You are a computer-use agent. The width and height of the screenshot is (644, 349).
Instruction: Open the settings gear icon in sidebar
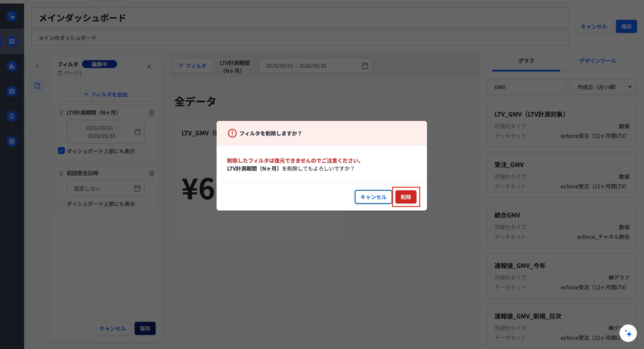coord(12,141)
